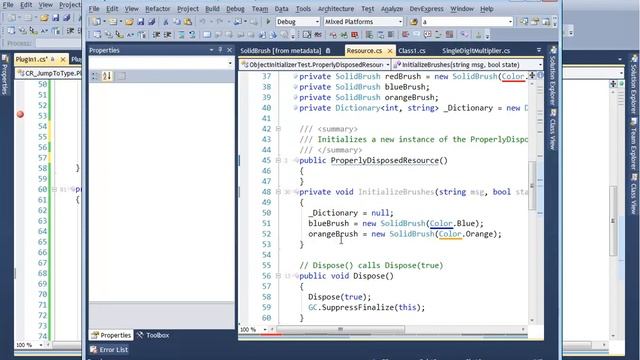
Task: Switch to the Properties bottom tab
Action: pos(111,335)
